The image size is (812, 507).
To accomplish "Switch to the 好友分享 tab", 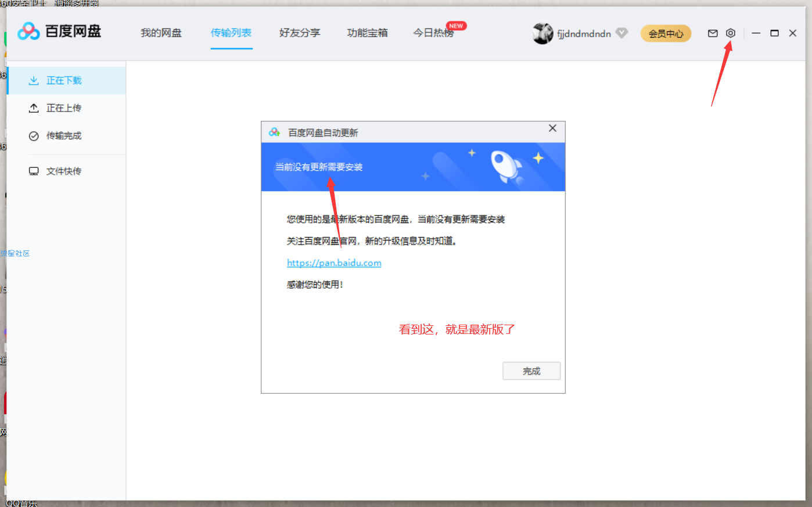I will click(x=300, y=33).
